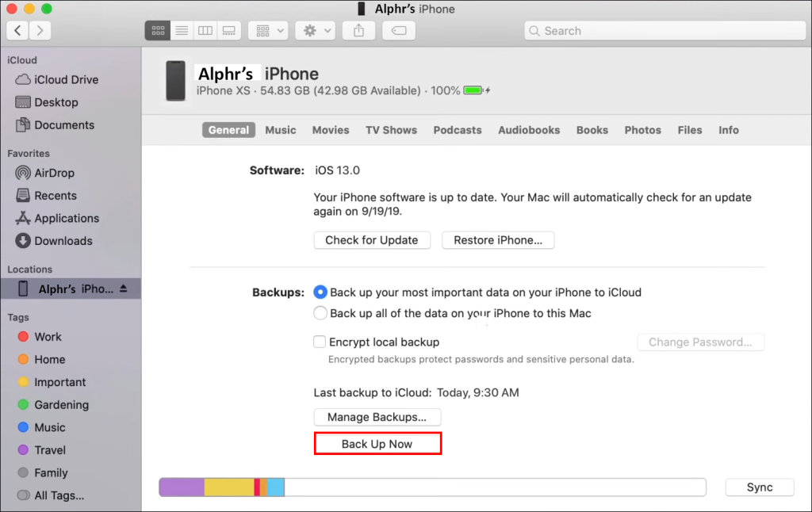The width and height of the screenshot is (812, 512).
Task: Click Check for Update
Action: click(372, 240)
